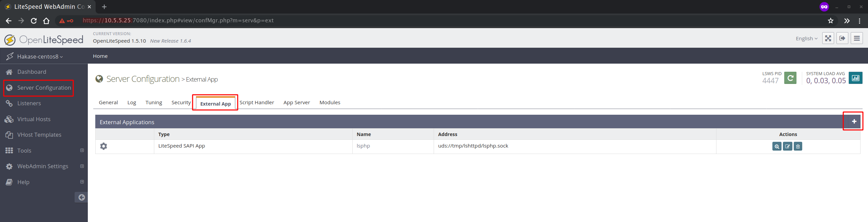This screenshot has width=868, height=222.
Task: Toggle the hamburger menu button
Action: pos(857,38)
